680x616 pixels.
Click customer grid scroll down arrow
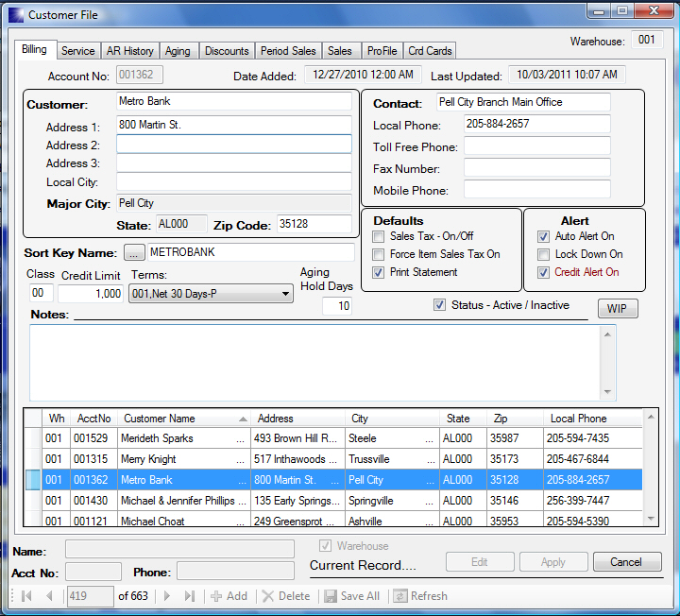point(651,519)
